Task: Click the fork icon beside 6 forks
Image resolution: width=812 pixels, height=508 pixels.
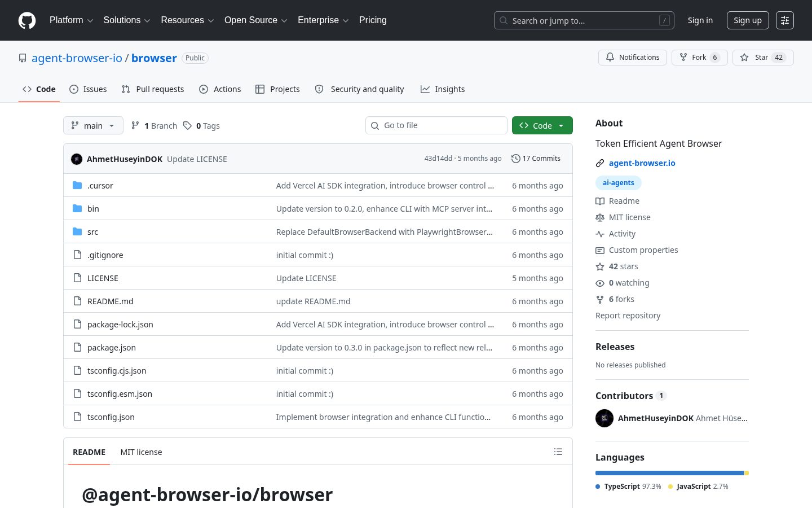Action: point(600,299)
